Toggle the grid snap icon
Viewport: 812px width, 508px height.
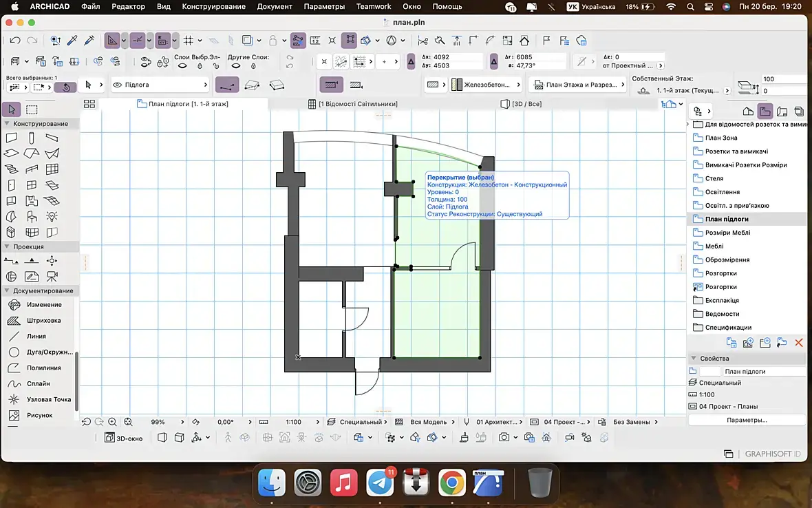pyautogui.click(x=189, y=41)
